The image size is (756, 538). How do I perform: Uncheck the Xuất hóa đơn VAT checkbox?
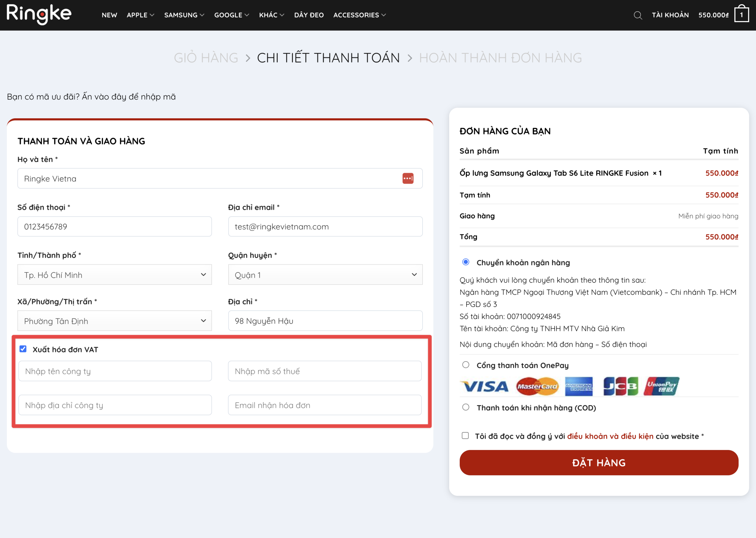tap(23, 349)
